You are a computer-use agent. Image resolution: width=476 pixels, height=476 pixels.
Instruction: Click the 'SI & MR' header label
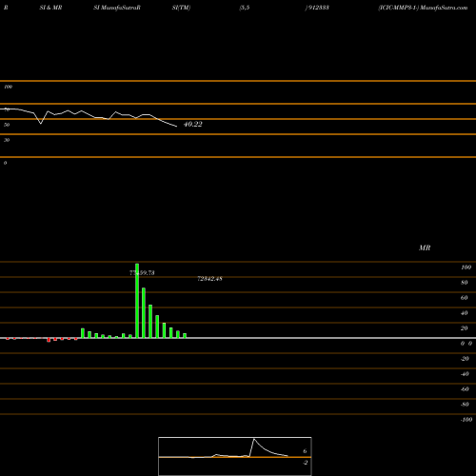(x=50, y=8)
